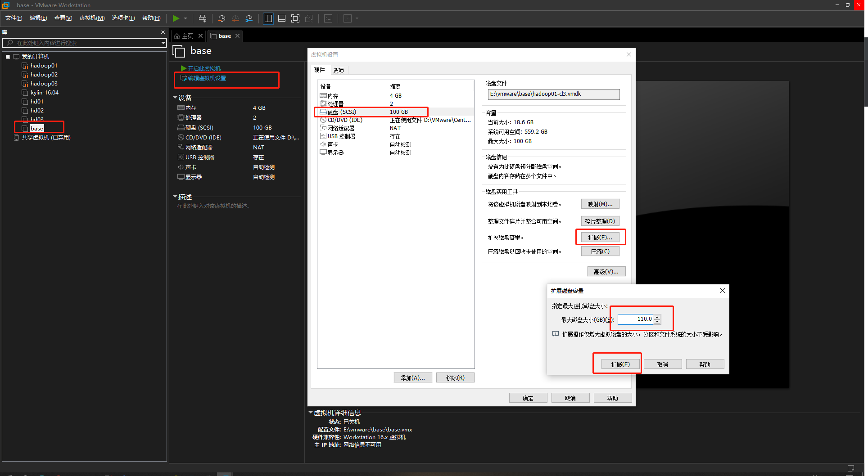
Task: Collapse the 设备 section
Action: (x=175, y=98)
